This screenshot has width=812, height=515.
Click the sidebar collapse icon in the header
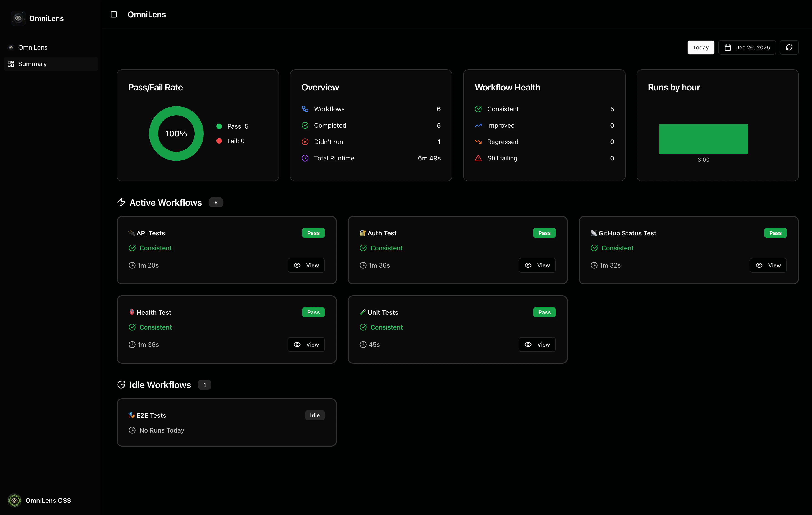pos(114,15)
